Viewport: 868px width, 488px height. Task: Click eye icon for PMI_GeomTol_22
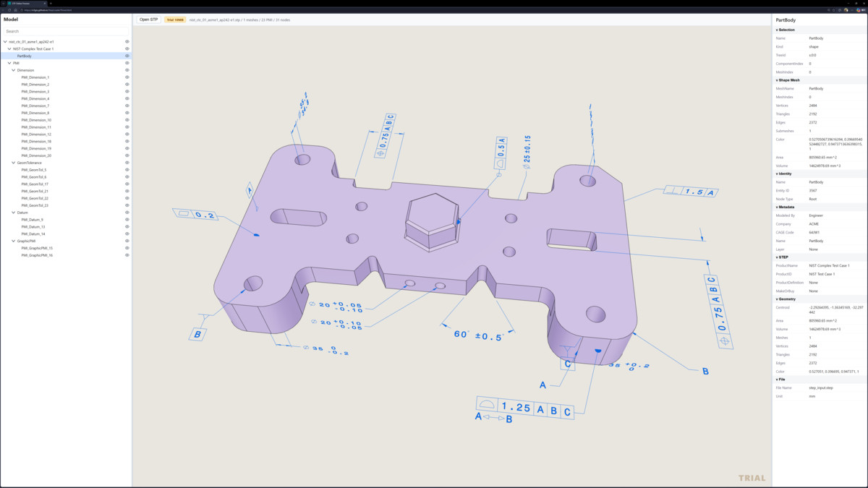[127, 198]
